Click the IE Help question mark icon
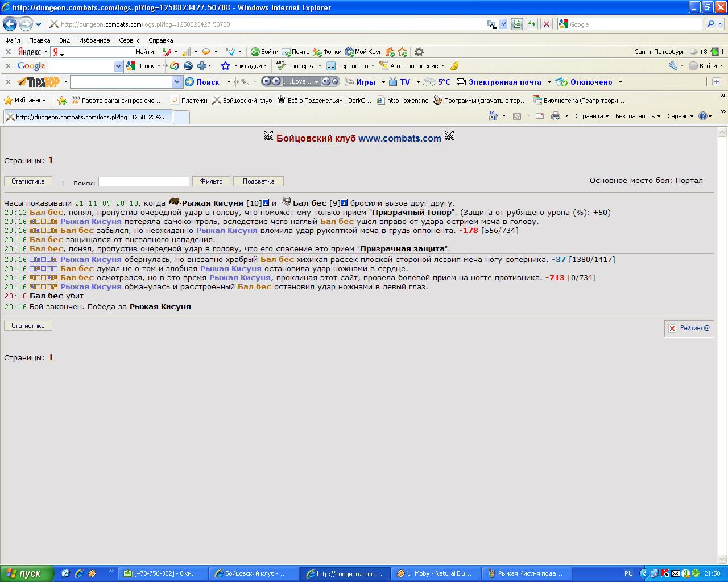The width and height of the screenshot is (728, 582). point(703,116)
